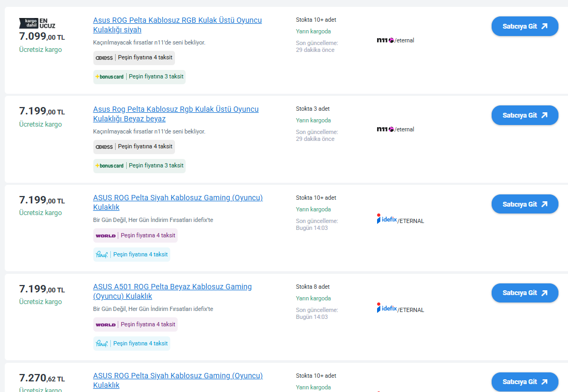Click Paraf 4 taksit badge in Siyah idefix offer
The image size is (568, 392).
132,254
